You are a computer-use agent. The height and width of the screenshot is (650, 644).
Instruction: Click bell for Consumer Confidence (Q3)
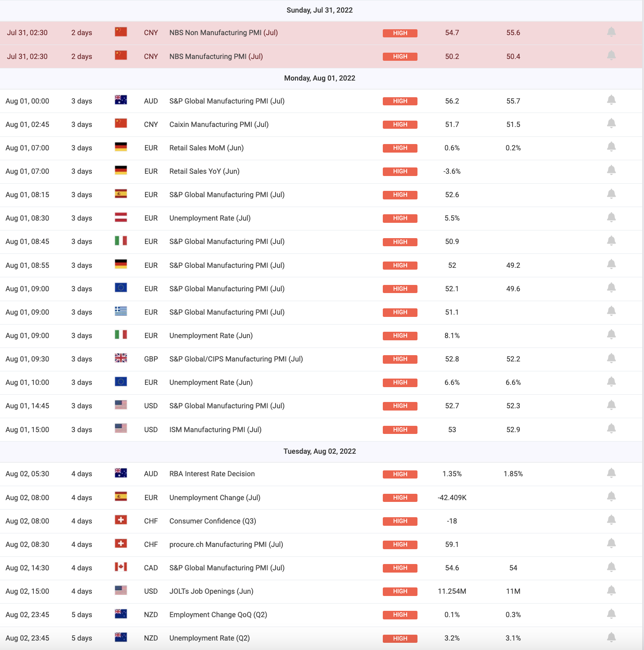611,520
